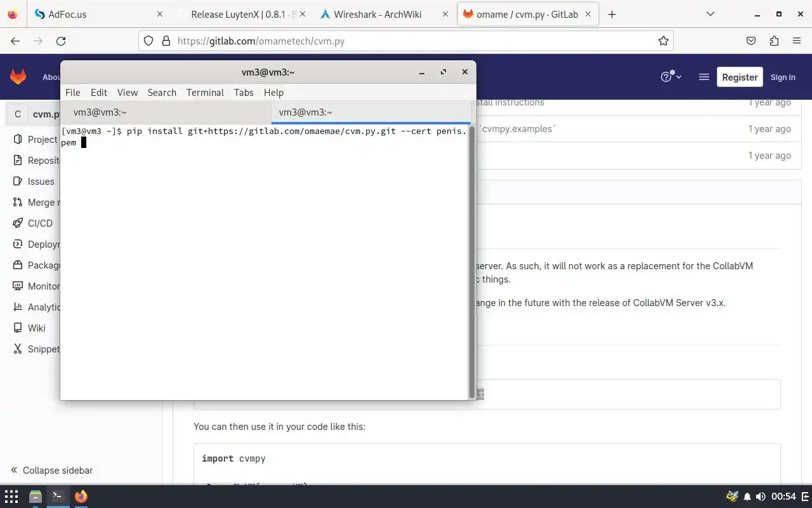This screenshot has height=508, width=812.
Task: Close the Wireshark ArchWiki tab
Action: point(446,14)
